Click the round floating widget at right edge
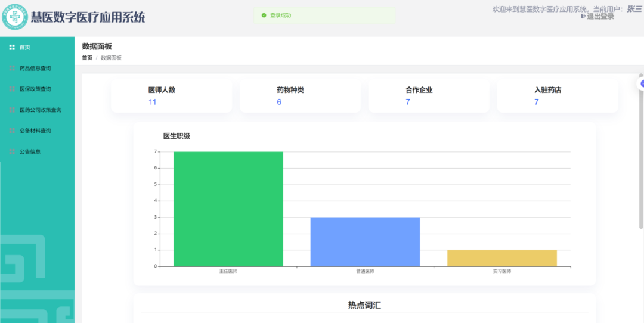Screen dimensions: 644x323 click(x=641, y=83)
